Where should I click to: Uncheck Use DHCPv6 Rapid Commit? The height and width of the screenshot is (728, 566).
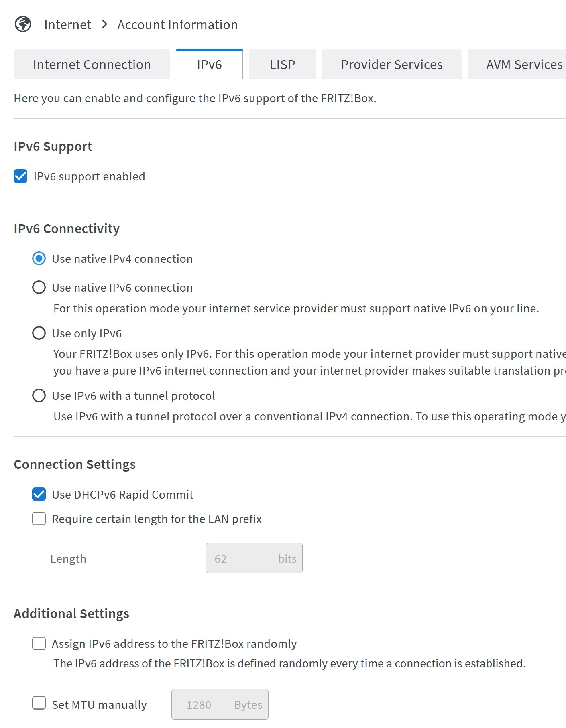pyautogui.click(x=39, y=495)
